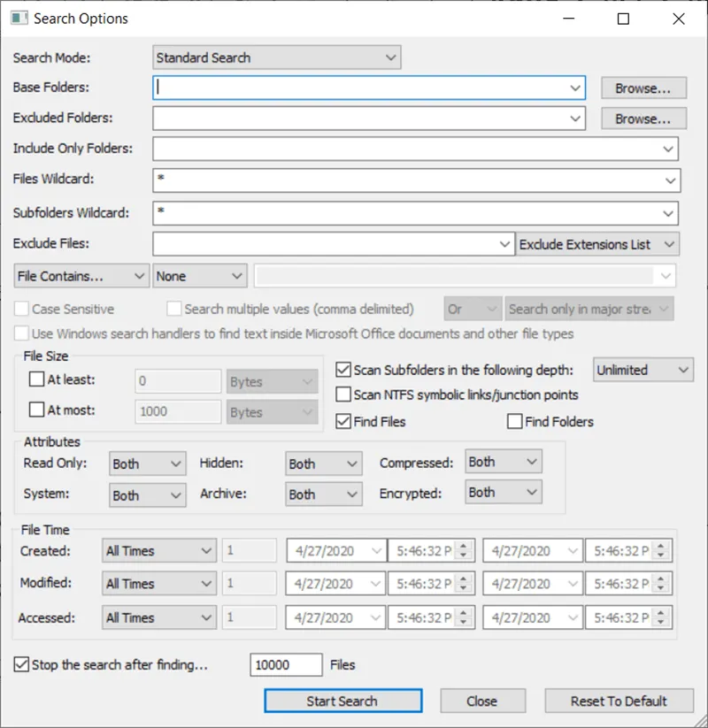Viewport: 708px width, 728px height.
Task: Uncheck Scan Subfolders in the following depth
Action: pos(344,370)
